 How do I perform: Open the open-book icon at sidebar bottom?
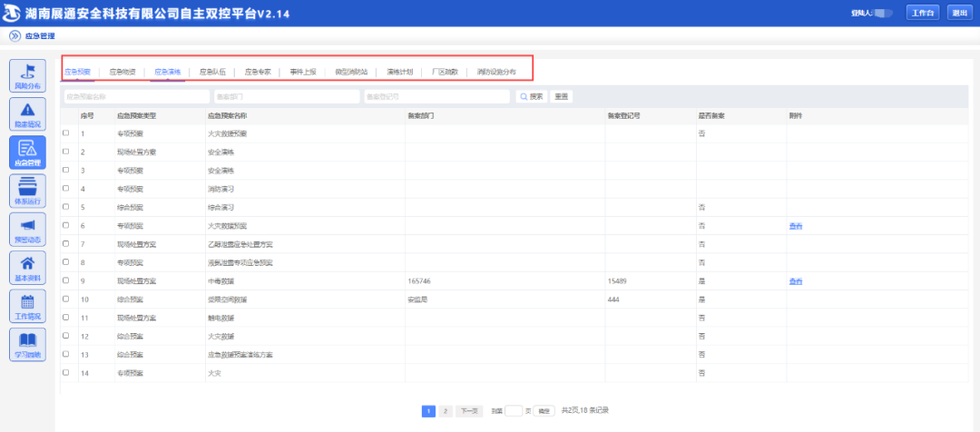tap(27, 344)
